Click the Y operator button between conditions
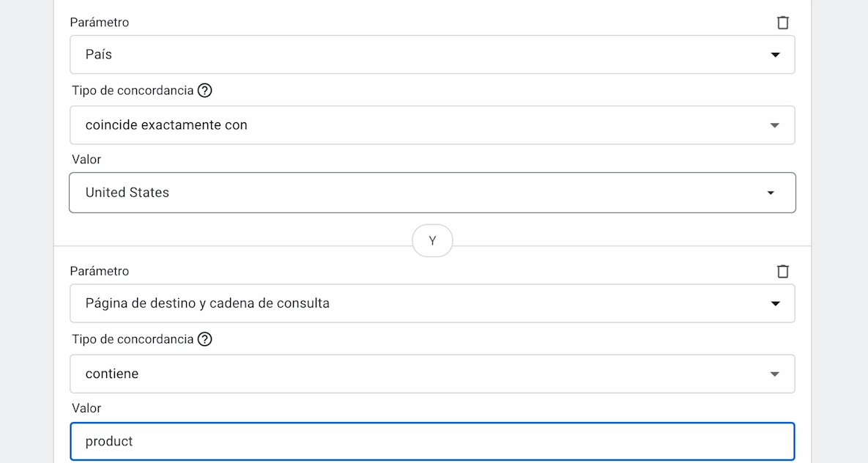The height and width of the screenshot is (463, 868). (x=432, y=241)
